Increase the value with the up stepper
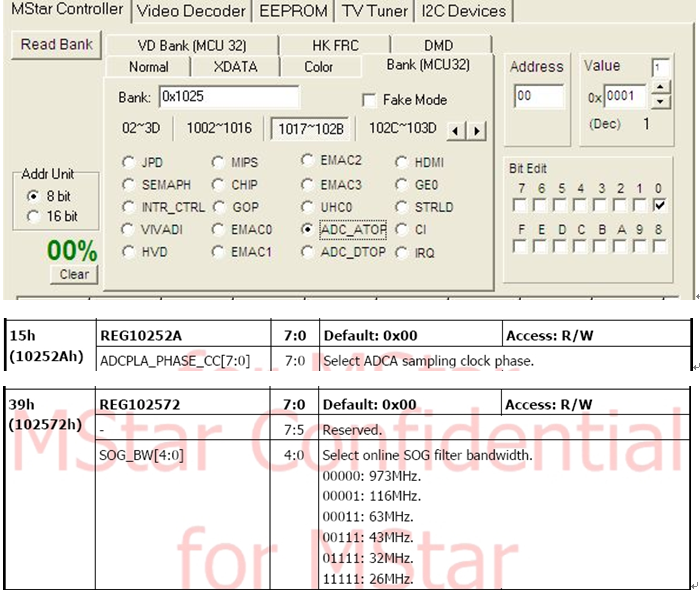This screenshot has width=700, height=593. point(661,87)
